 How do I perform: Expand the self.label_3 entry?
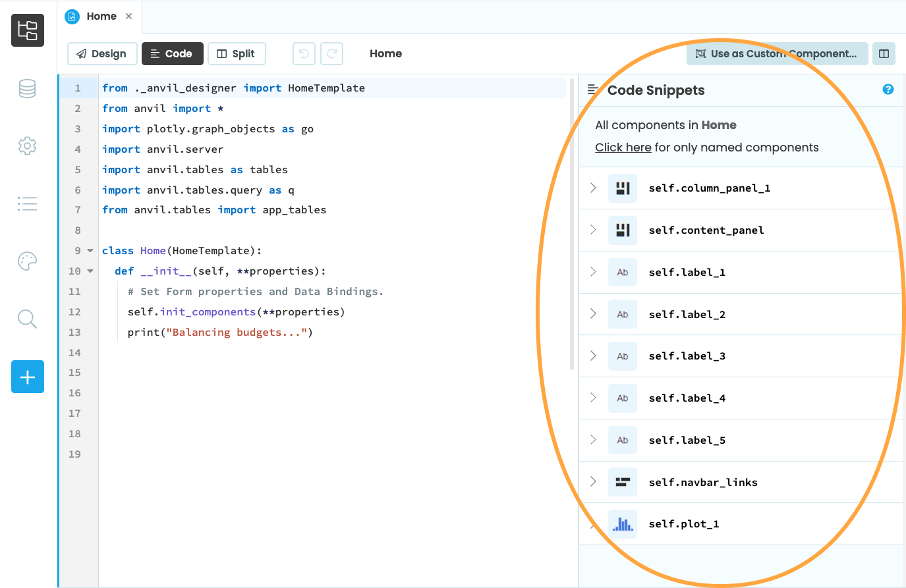(592, 356)
